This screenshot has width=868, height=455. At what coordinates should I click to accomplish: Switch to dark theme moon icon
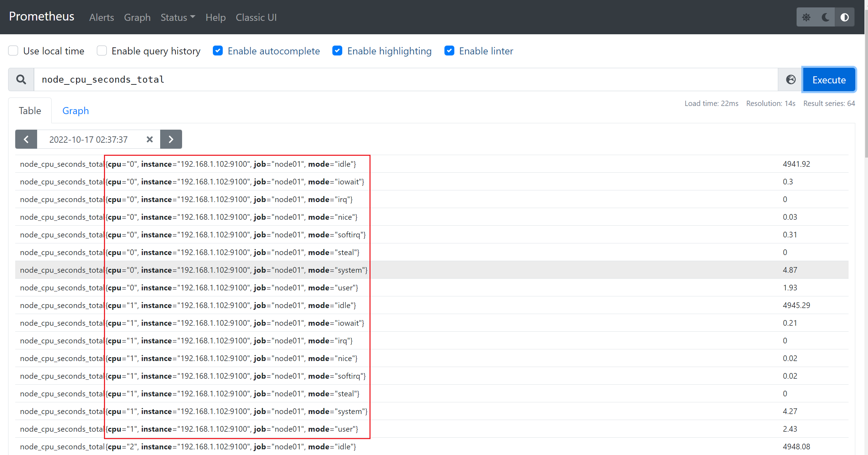click(826, 17)
